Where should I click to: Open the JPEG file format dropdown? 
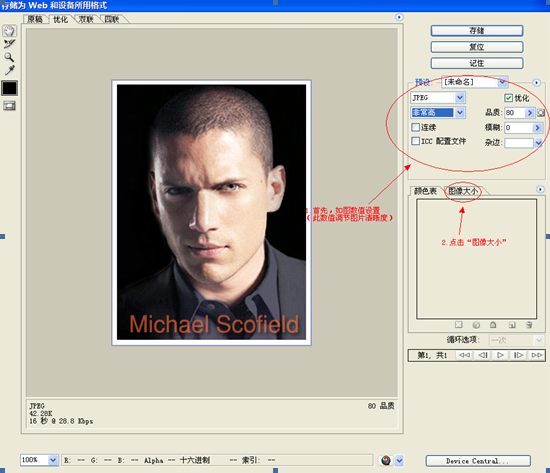[x=438, y=98]
